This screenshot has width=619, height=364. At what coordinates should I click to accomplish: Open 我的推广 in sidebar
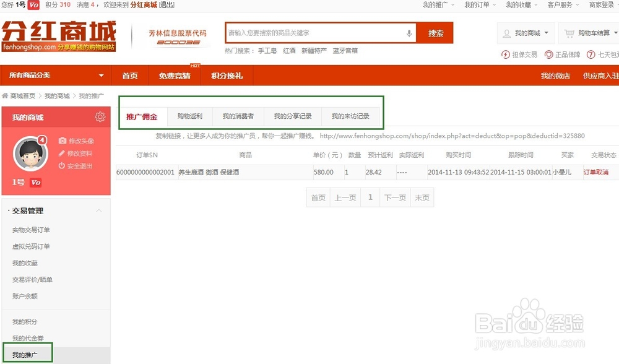click(x=25, y=355)
